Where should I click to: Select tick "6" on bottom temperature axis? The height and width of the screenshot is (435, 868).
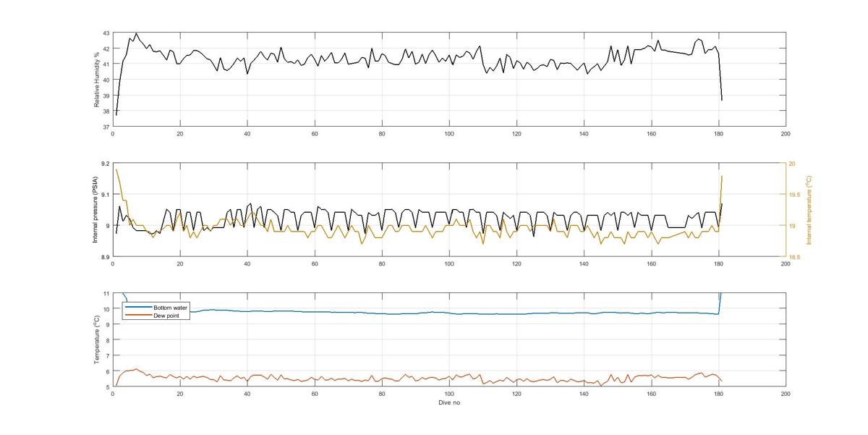pos(107,371)
